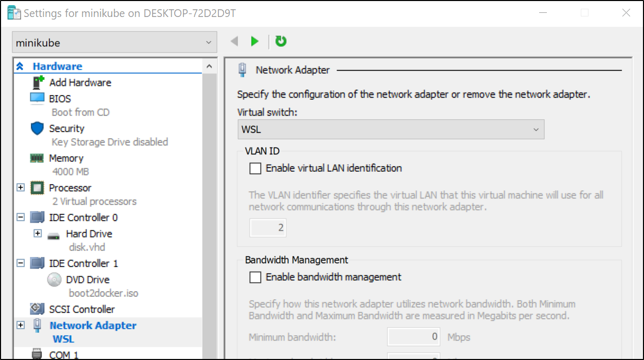This screenshot has width=644, height=360.
Task: Click the hardware tree scroll-up arrow
Action: point(209,66)
